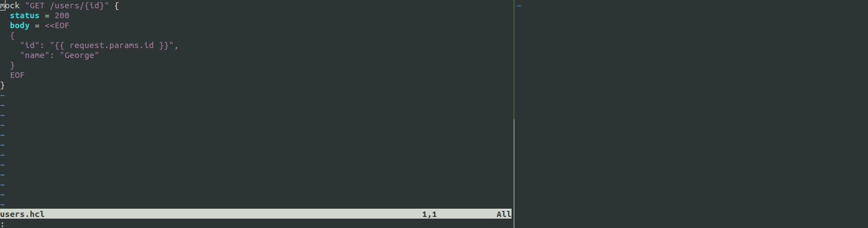
Task: Click the users.hcl status line filename
Action: point(22,214)
